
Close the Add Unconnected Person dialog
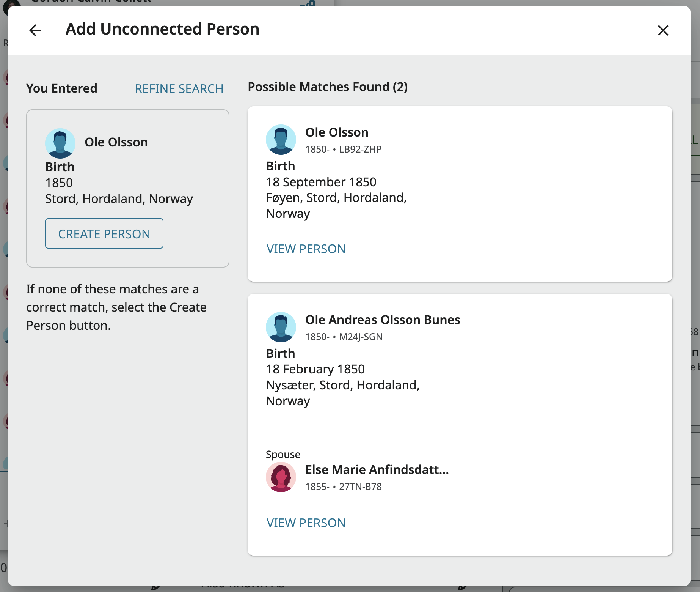663,30
